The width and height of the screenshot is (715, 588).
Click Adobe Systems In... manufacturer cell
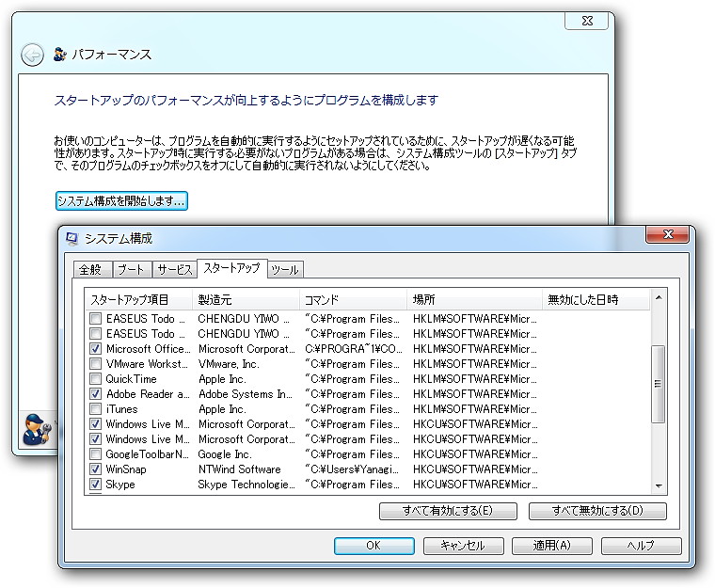(x=246, y=393)
